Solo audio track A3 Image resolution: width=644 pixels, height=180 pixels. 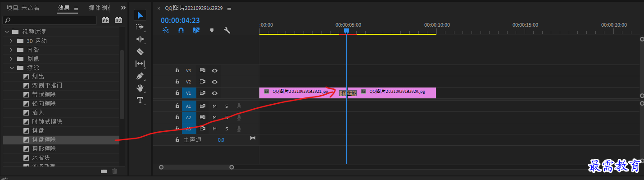click(x=227, y=129)
